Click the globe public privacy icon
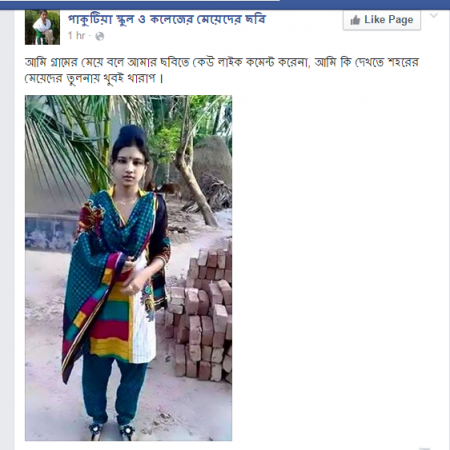 pos(100,36)
